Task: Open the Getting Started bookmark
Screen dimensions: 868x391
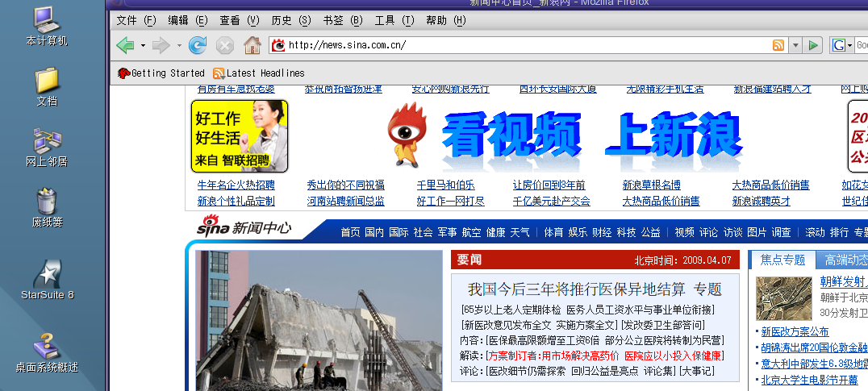Action: pyautogui.click(x=161, y=73)
